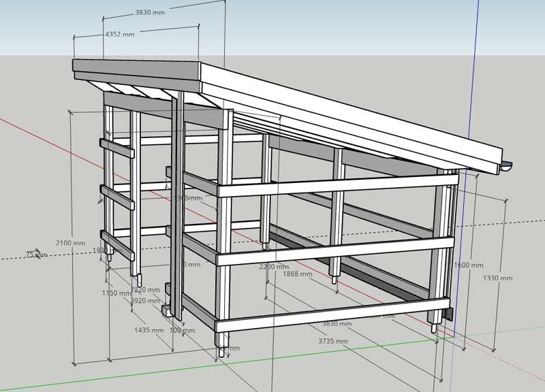Click the 2100 mm height dimension label
The height and width of the screenshot is (392, 545).
(x=71, y=243)
